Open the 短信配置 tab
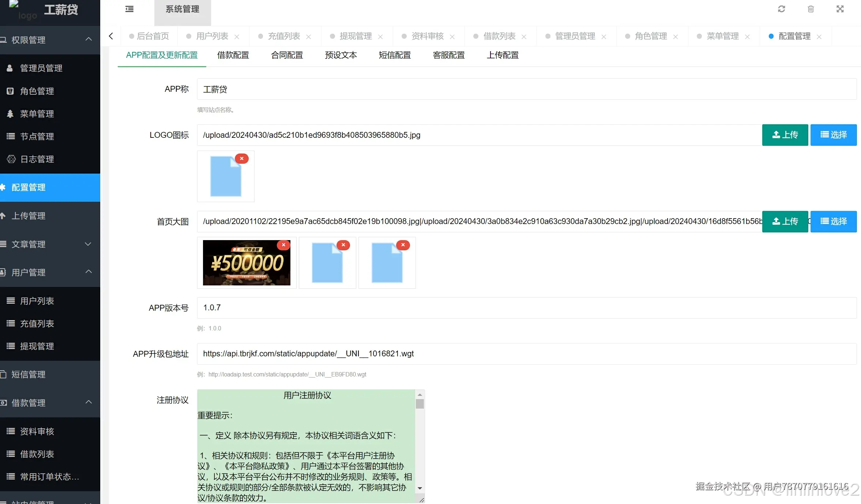Screen dimensions: 861x504 click(395, 55)
